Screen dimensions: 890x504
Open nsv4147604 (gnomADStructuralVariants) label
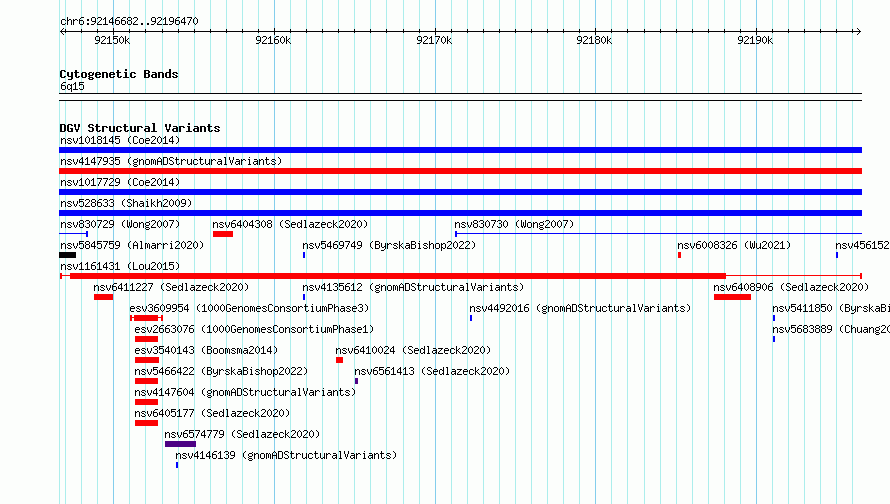click(x=245, y=392)
